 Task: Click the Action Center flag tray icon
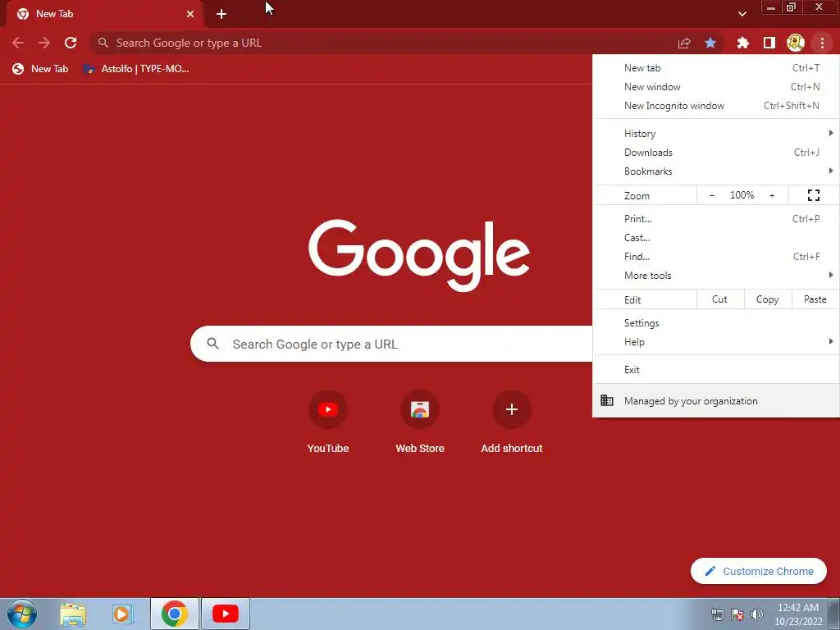(737, 614)
